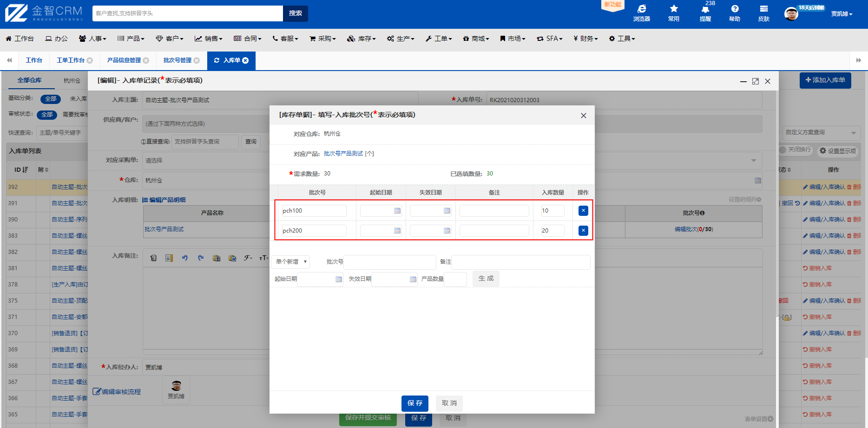Click the 搜索 search button

tap(296, 13)
